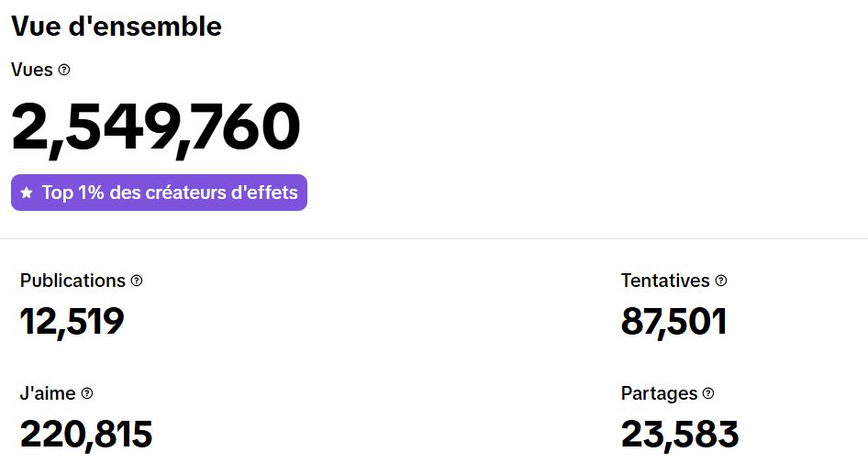The height and width of the screenshot is (474, 868).
Task: Click the publications count 12,519
Action: pos(72,322)
